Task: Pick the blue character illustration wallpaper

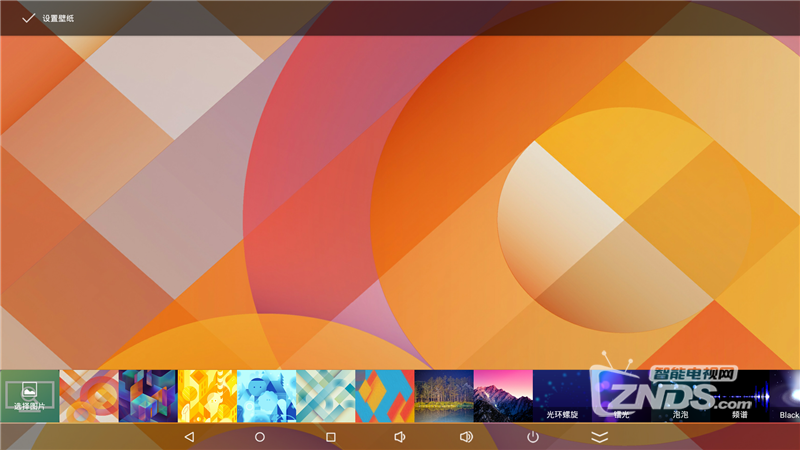Action: [x=266, y=396]
